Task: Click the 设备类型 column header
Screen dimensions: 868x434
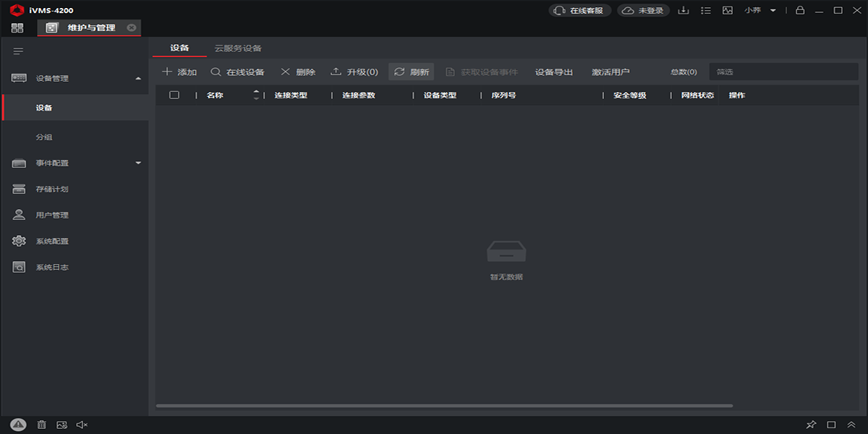Action: point(440,95)
